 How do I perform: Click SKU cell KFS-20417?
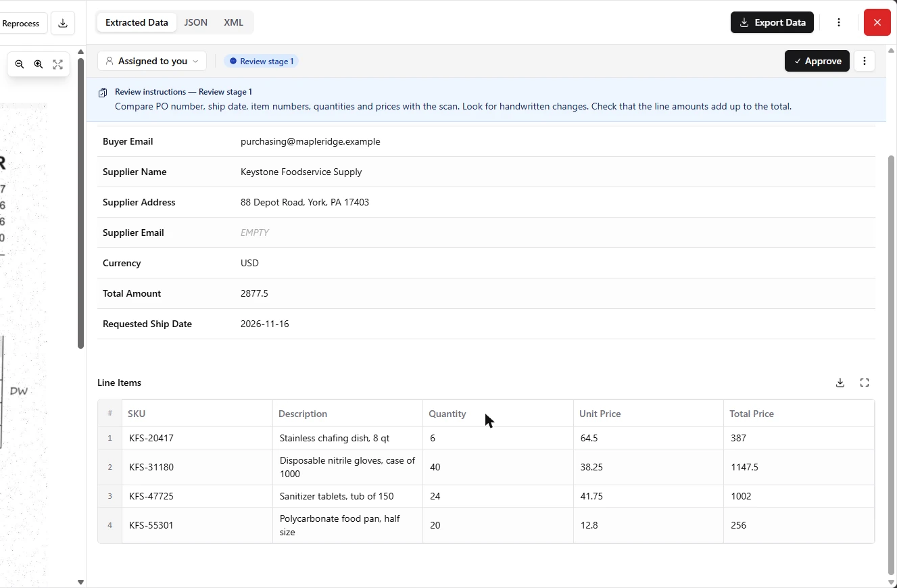pos(197,438)
